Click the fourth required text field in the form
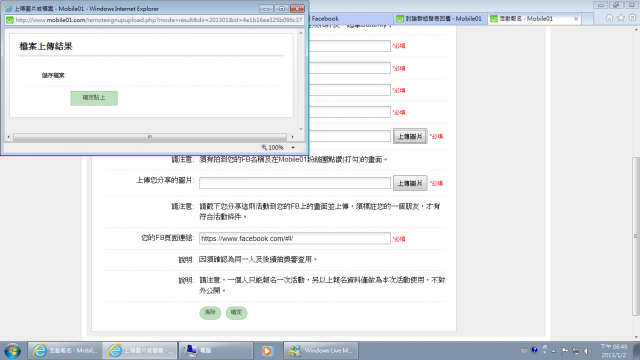Viewport: 640px width, 360px height. [x=349, y=112]
